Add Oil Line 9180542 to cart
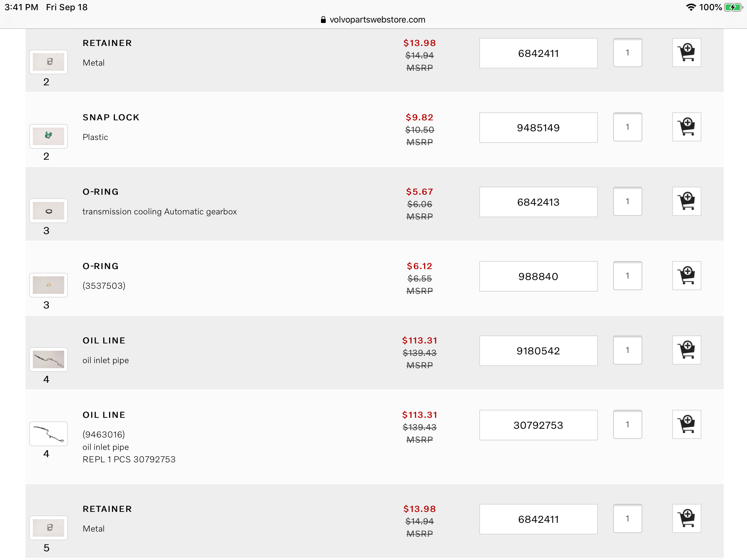The height and width of the screenshot is (560, 747). [686, 350]
